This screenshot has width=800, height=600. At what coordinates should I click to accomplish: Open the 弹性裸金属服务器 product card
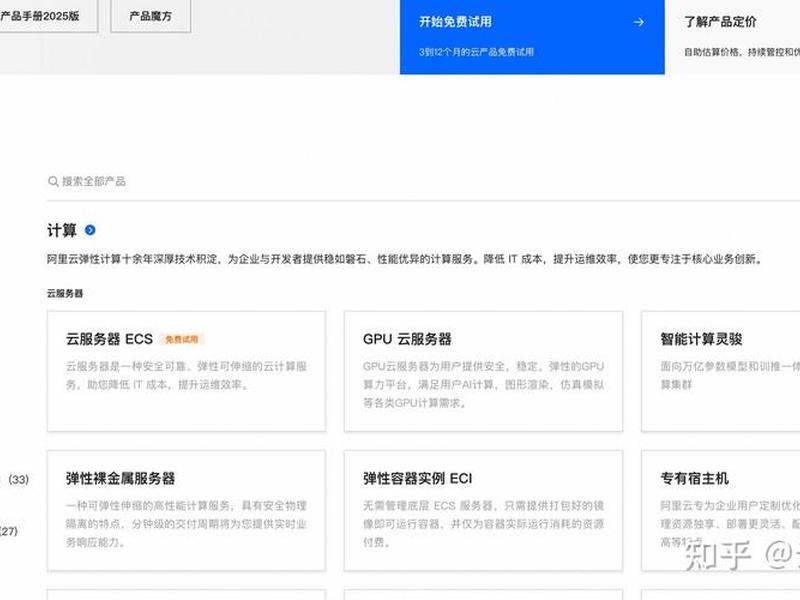(186, 511)
